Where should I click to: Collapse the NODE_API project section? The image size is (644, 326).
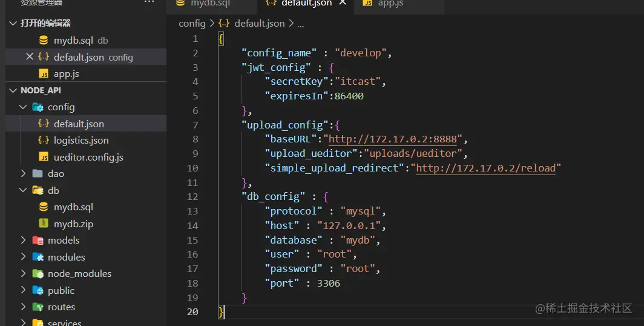tap(13, 90)
